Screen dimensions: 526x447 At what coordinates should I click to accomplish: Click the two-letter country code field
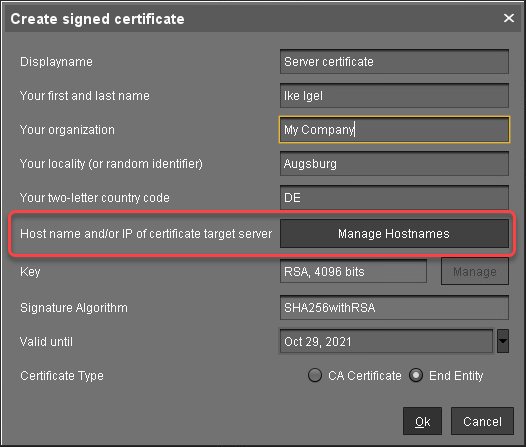click(x=394, y=198)
